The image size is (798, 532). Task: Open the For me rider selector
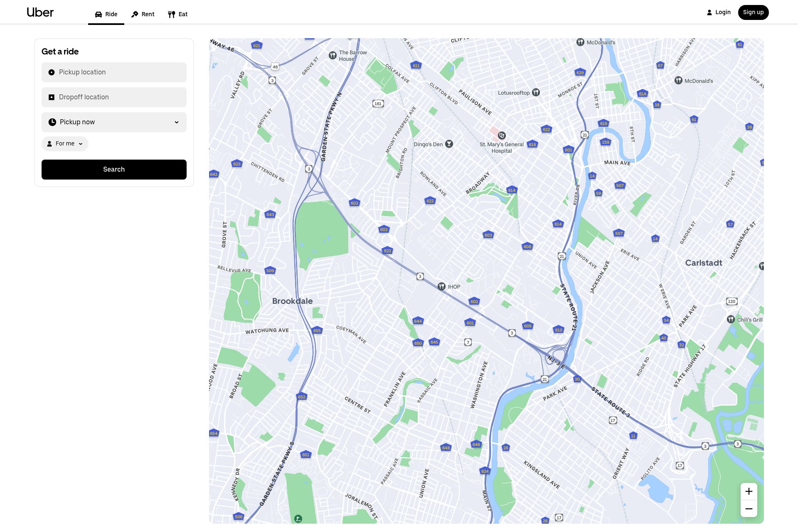[65, 144]
